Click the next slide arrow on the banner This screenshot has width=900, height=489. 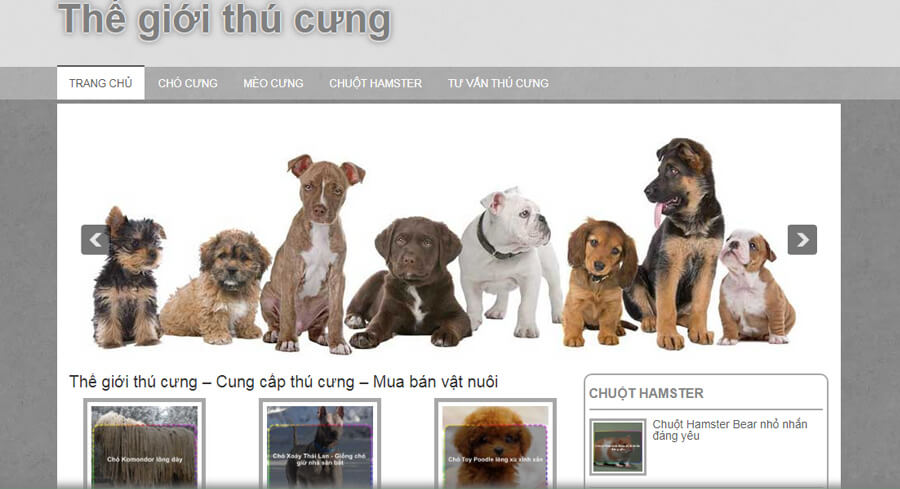(802, 239)
